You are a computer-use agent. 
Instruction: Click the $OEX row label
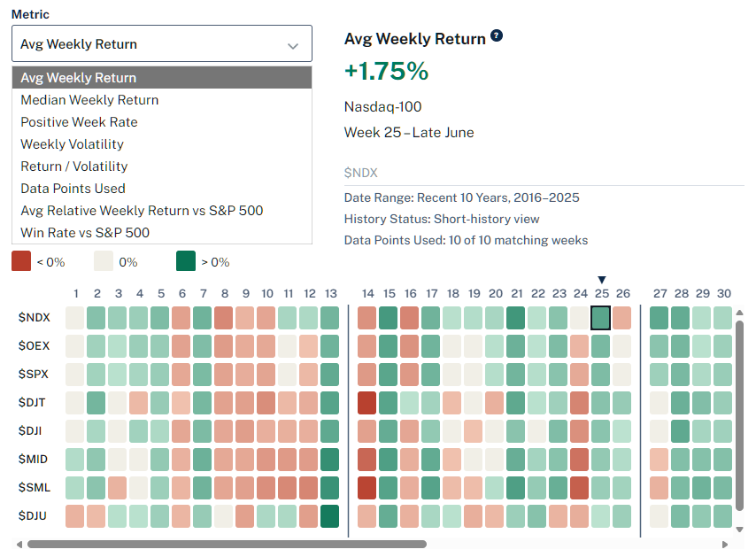point(35,345)
